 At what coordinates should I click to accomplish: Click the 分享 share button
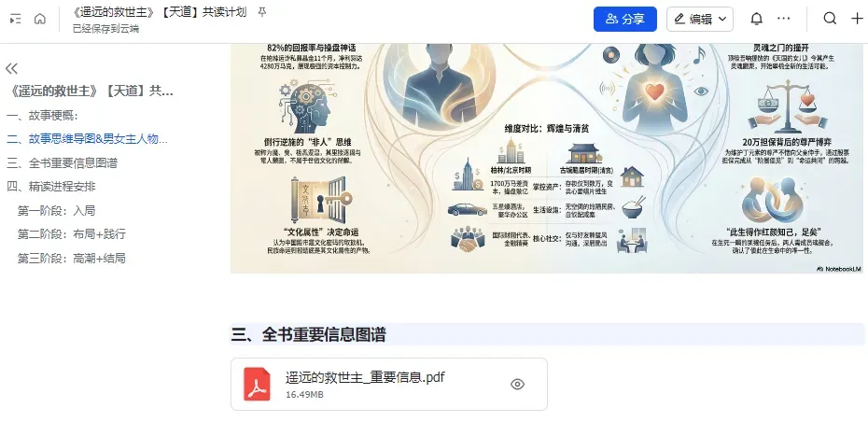pos(625,20)
